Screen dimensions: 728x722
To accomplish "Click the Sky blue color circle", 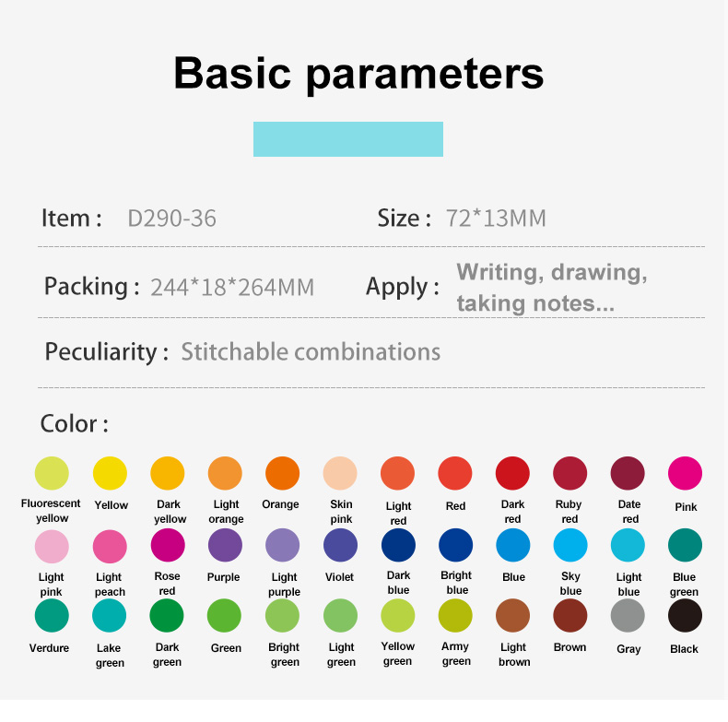I will coord(569,546).
